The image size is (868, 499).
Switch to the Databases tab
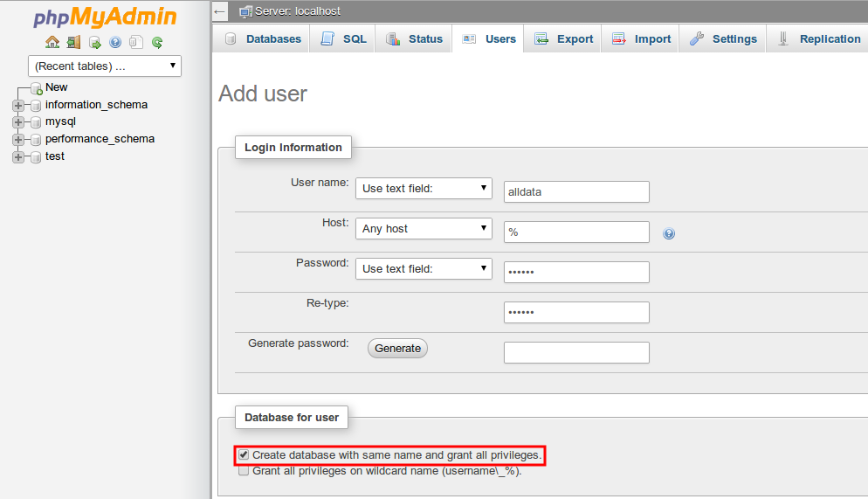pos(262,38)
